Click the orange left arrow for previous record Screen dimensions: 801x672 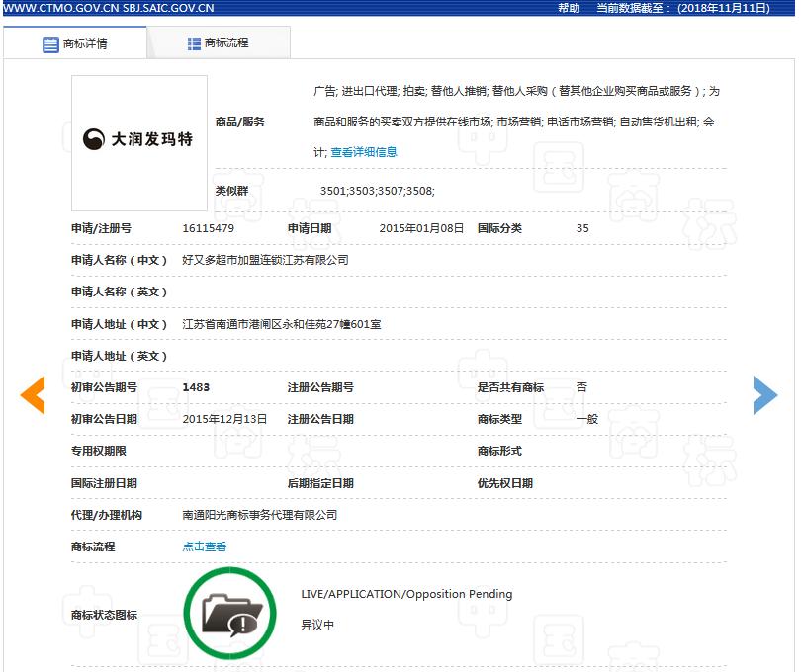click(x=33, y=394)
